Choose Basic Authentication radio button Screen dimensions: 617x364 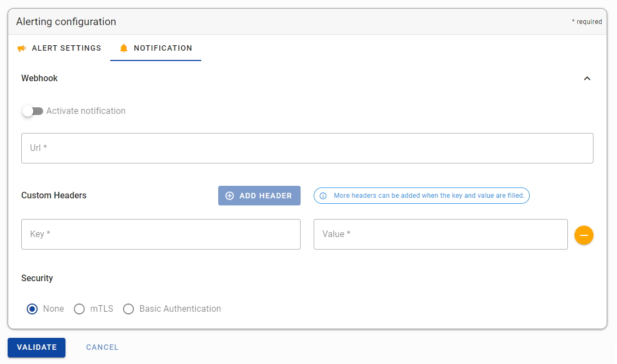(128, 309)
